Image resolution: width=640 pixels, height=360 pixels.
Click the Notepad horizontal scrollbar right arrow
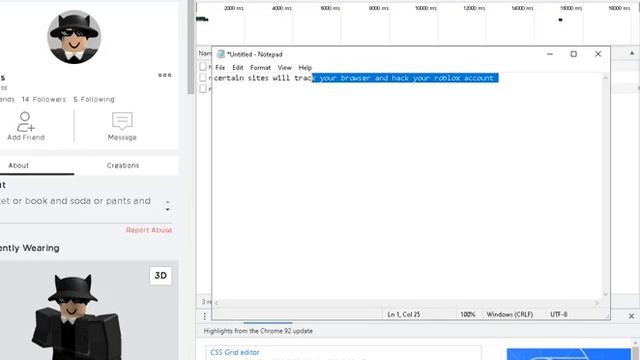click(597, 303)
